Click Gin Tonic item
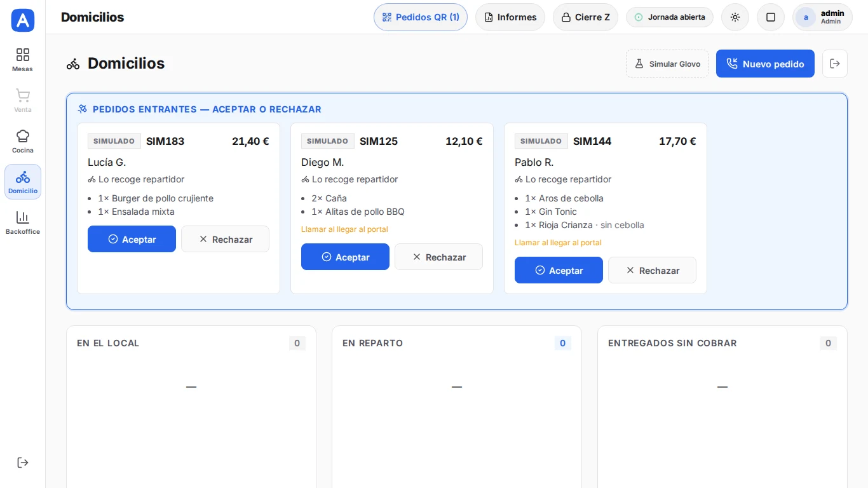Screen dimensions: 868x488 click(x=551, y=212)
